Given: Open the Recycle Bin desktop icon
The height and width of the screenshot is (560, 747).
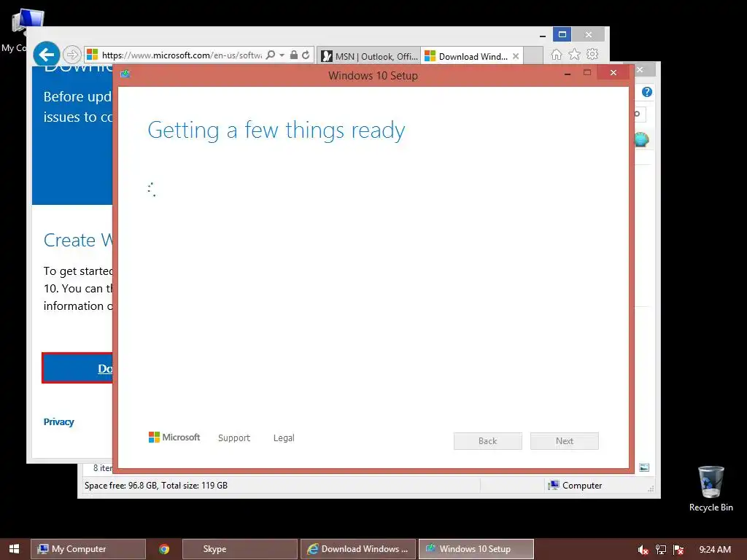Looking at the screenshot, I should point(711,489).
